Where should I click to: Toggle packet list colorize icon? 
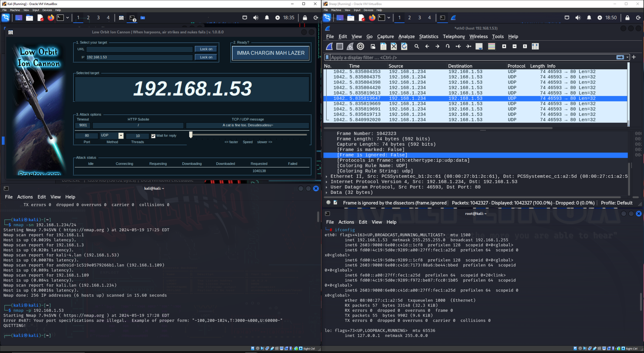point(492,46)
